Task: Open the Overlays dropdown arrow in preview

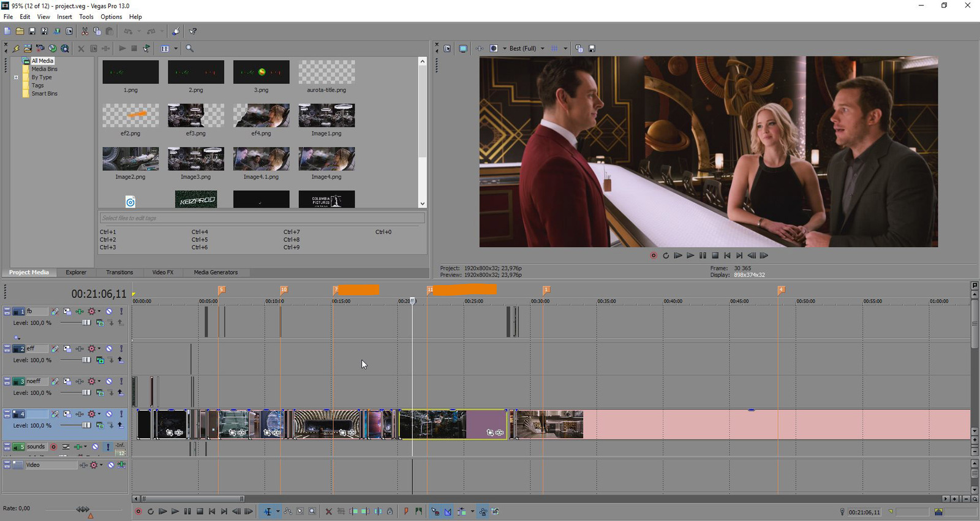Action: click(x=565, y=48)
